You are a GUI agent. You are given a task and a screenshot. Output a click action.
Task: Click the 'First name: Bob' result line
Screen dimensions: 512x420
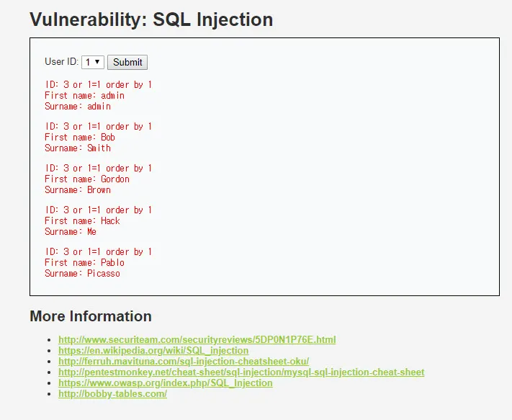click(80, 138)
